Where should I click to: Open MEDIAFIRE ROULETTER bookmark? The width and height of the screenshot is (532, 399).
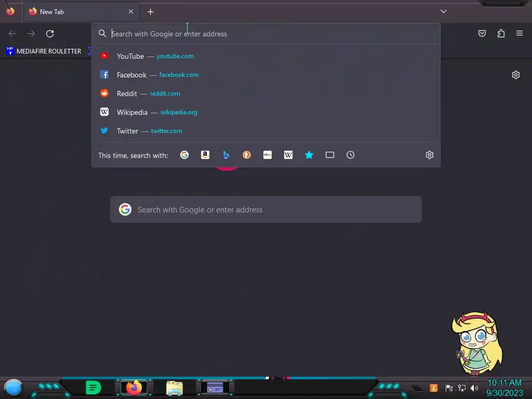click(x=44, y=51)
